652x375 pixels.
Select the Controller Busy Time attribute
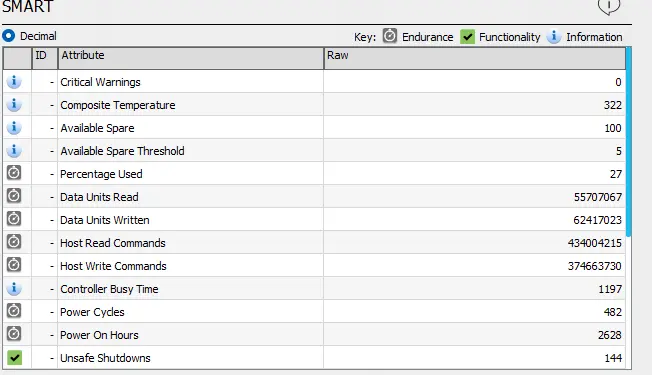coord(109,289)
